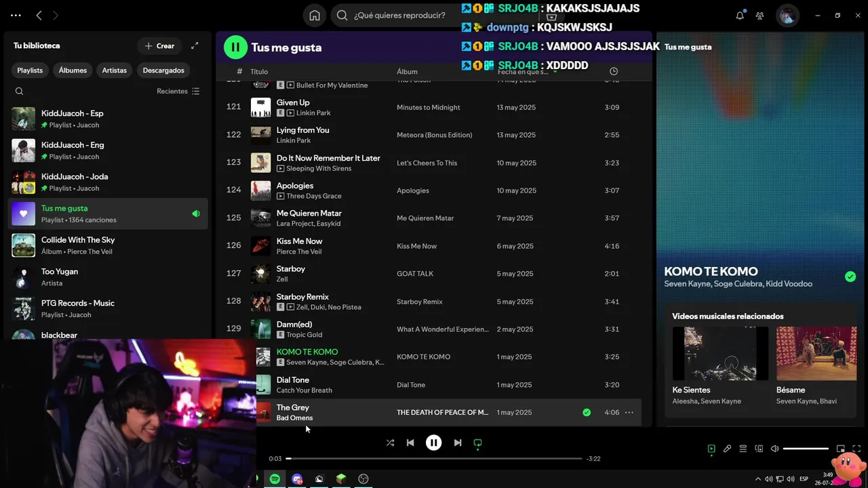Screen dimensions: 868x488
Task: Open the Minecraft grass block taskbar icon
Action: point(341,479)
